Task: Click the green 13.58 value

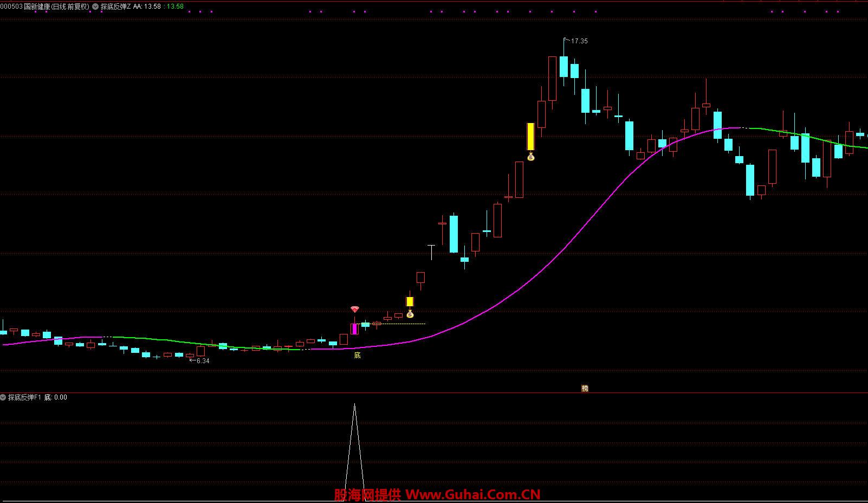Action: pos(175,7)
